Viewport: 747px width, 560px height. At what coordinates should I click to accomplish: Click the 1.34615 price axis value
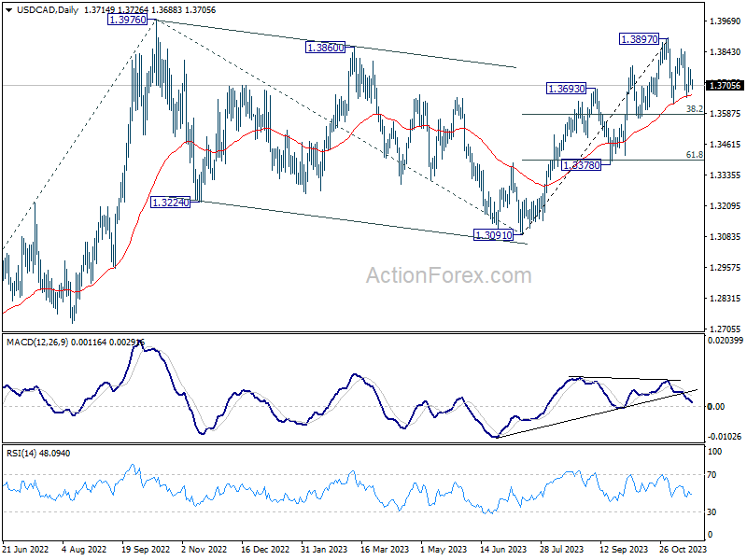726,145
